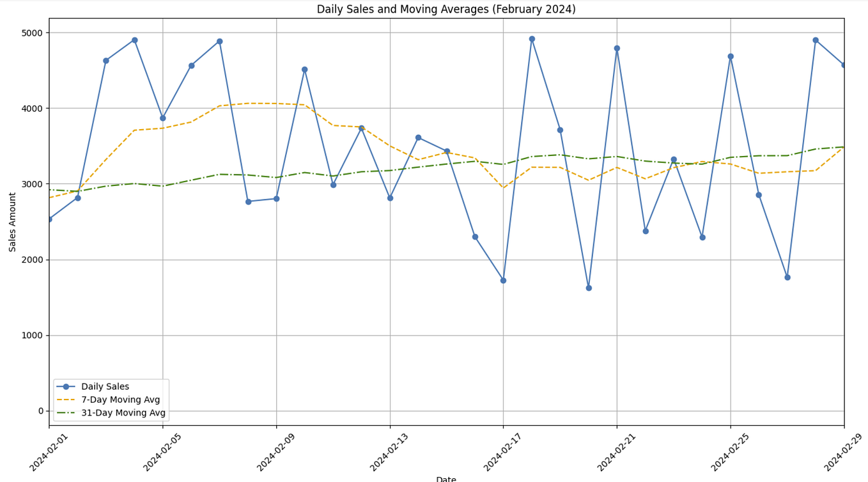868x482 pixels.
Task: Click the Daily Sales marker on 2024-02-27
Action: 787,277
